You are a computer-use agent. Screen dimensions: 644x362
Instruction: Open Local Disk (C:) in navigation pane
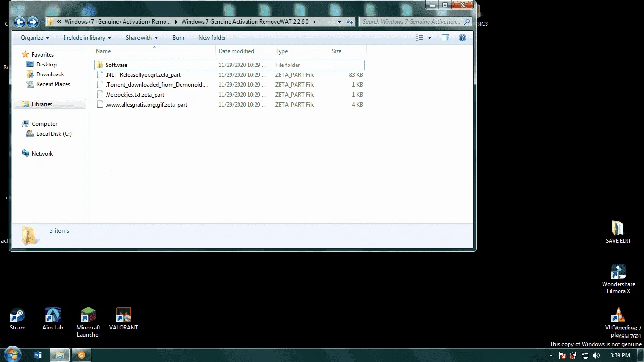coord(54,134)
